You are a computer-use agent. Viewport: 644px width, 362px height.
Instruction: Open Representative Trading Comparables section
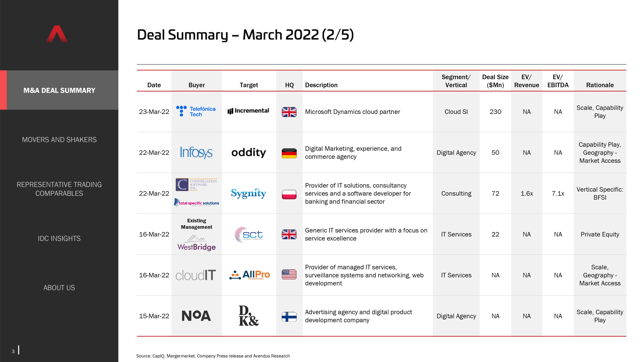tap(59, 189)
